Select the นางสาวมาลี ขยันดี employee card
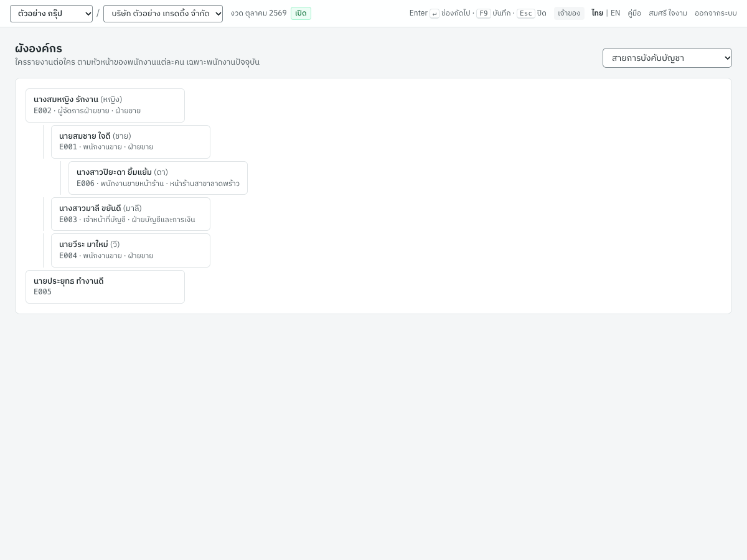Screen dimensions: 747x560 click(x=131, y=214)
